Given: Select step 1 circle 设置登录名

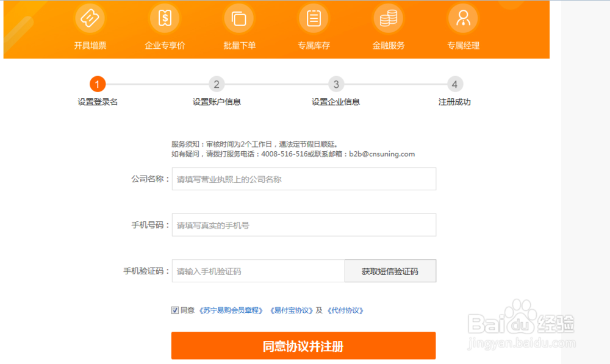Looking at the screenshot, I should 97,84.
